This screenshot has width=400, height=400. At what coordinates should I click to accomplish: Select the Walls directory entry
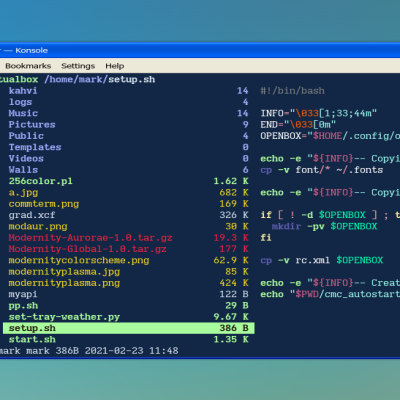pyautogui.click(x=128, y=170)
